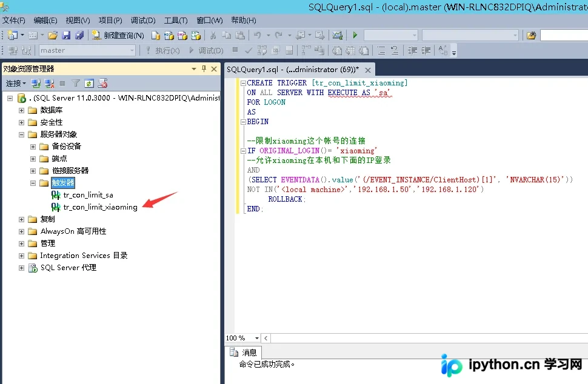Viewport: 588px width, 384px height.
Task: Click the 新建查询(N) button
Action: pyautogui.click(x=118, y=35)
